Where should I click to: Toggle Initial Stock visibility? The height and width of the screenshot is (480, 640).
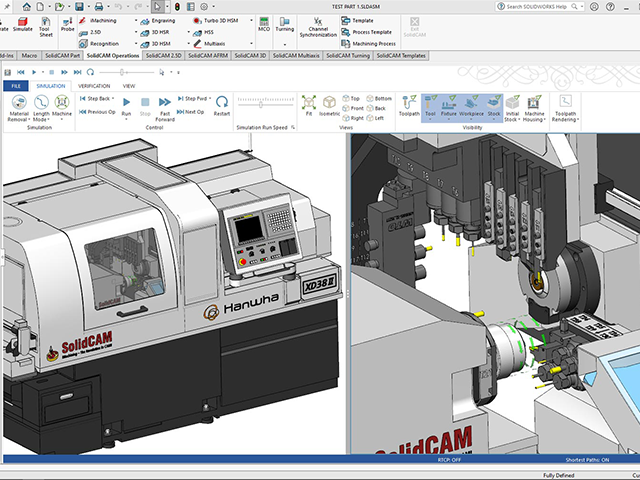[511, 108]
